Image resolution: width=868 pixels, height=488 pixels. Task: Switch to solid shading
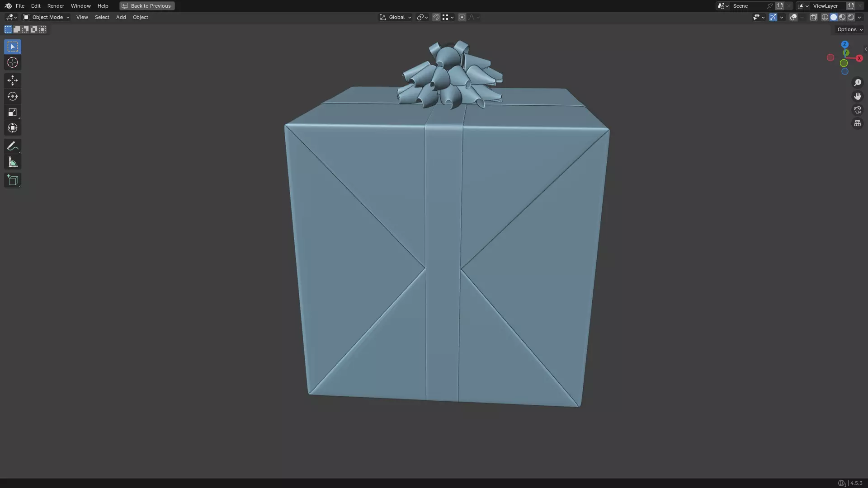pos(834,17)
